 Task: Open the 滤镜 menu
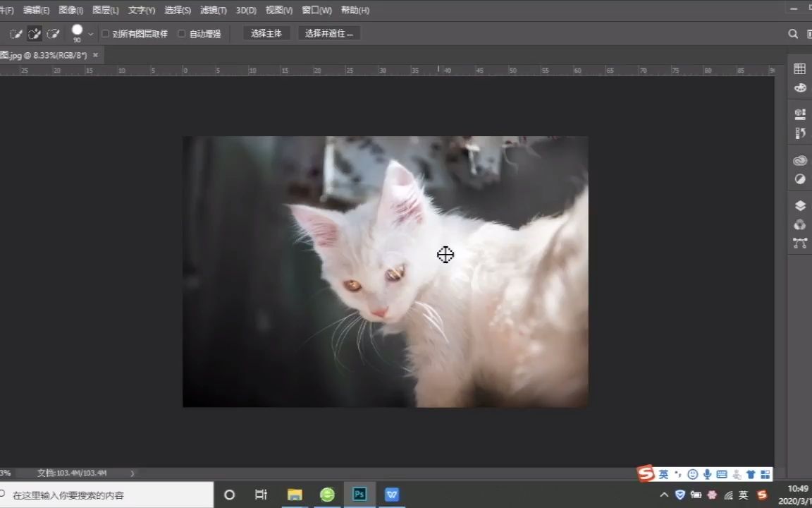[x=214, y=10]
